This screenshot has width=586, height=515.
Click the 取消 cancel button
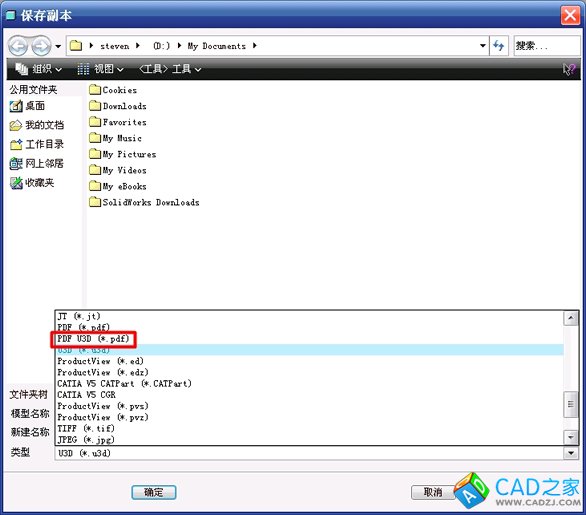pos(433,492)
